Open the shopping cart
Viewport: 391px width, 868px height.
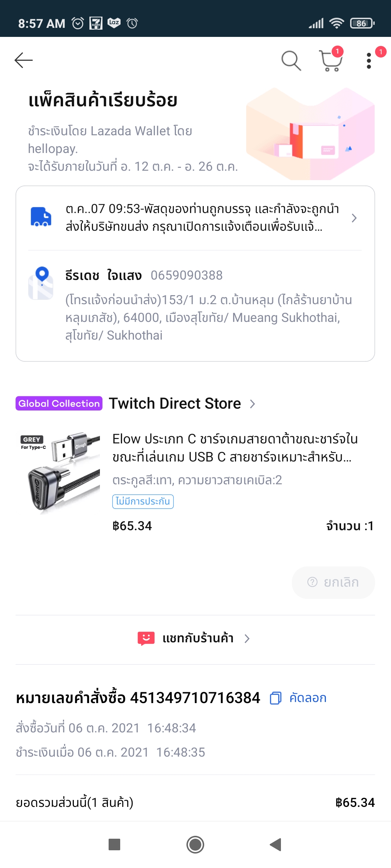330,60
